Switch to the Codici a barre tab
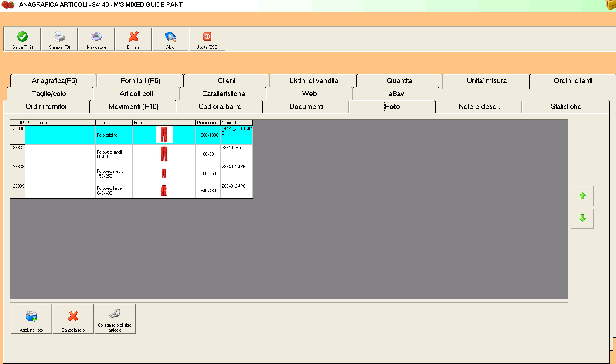 220,106
